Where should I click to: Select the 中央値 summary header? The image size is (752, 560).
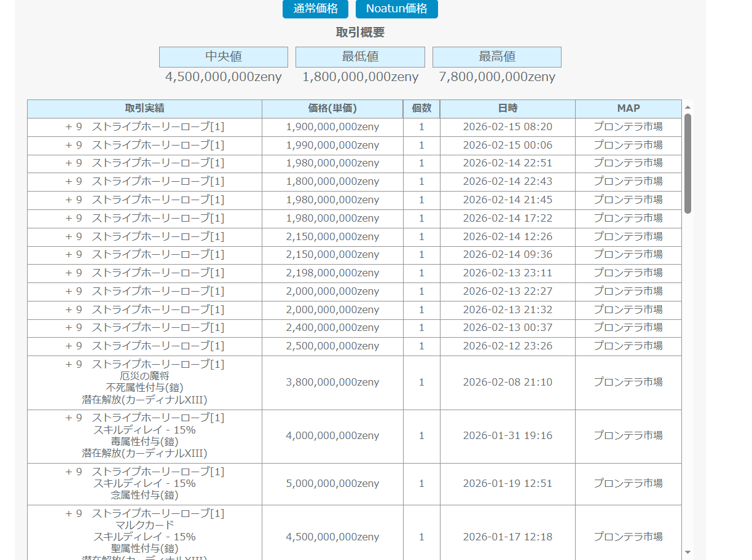(223, 57)
